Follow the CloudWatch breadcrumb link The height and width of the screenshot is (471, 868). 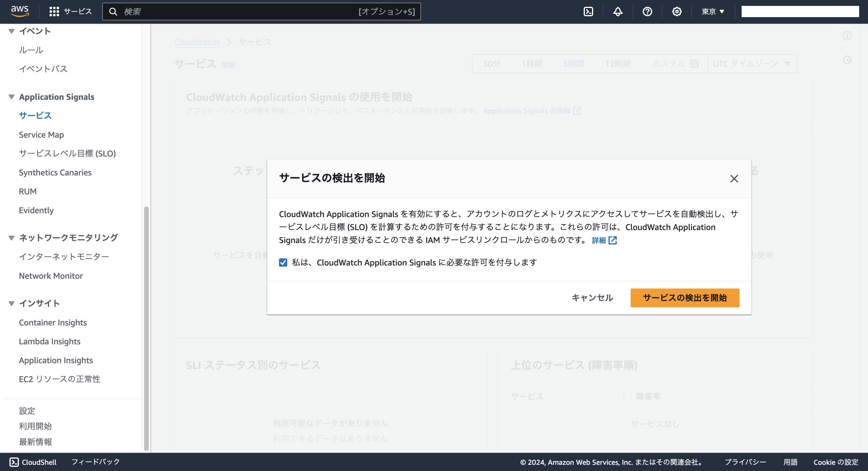pyautogui.click(x=196, y=42)
